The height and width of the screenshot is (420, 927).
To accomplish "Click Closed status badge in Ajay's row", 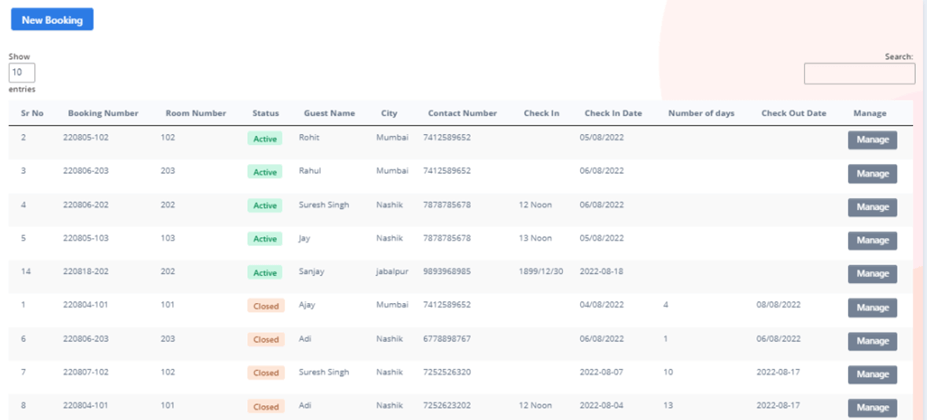I will (x=266, y=306).
